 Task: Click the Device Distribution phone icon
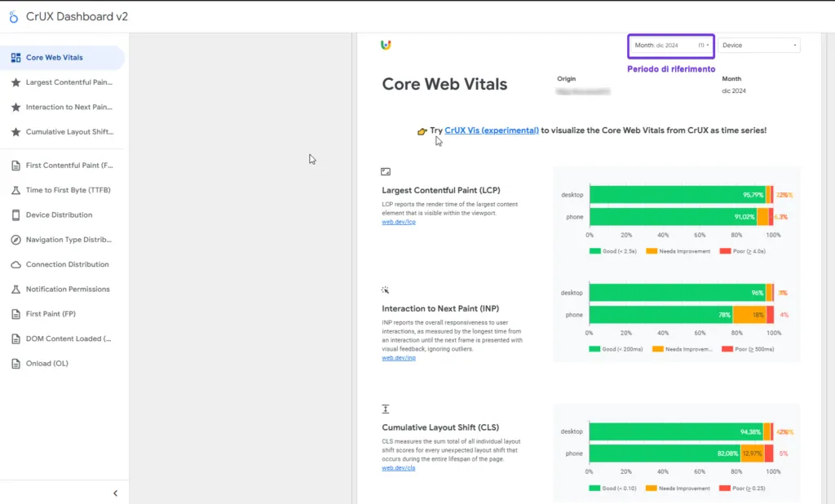click(x=16, y=214)
